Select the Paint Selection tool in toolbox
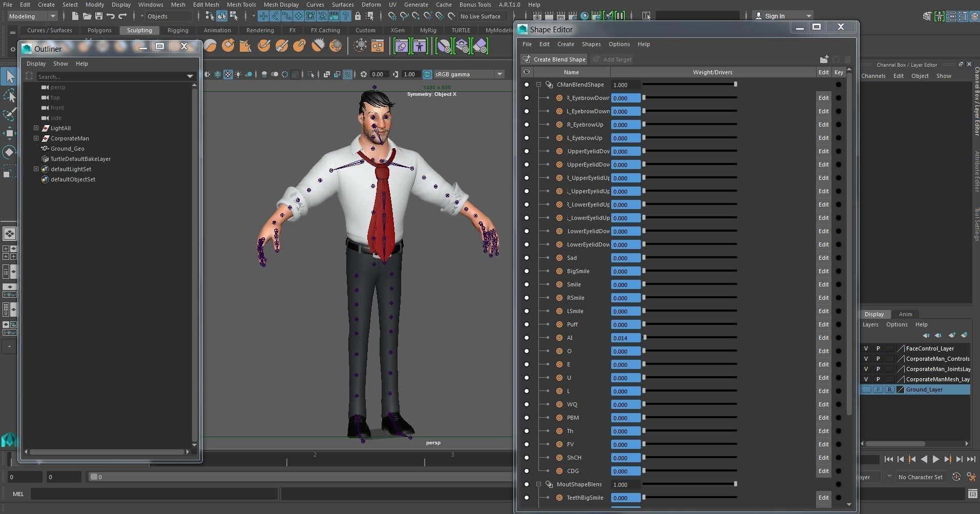 coord(9,114)
